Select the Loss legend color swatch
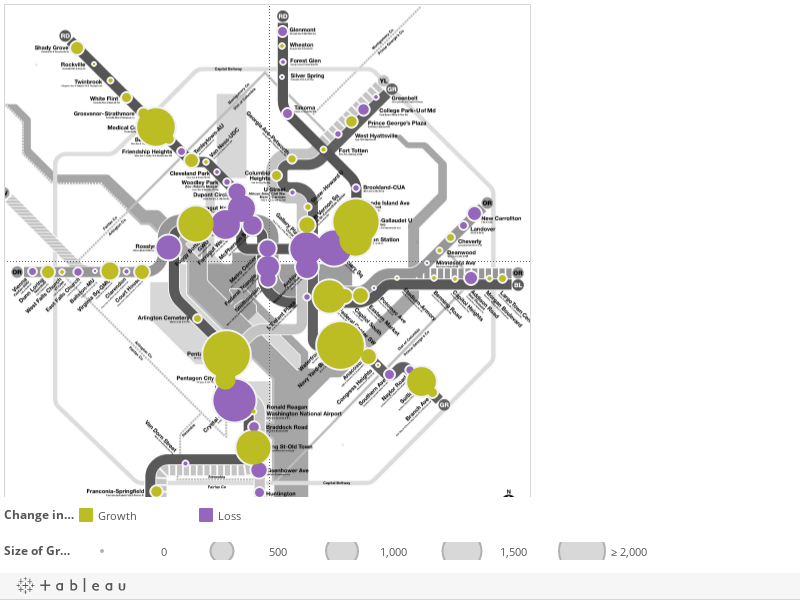This screenshot has height=600, width=800. [206, 515]
